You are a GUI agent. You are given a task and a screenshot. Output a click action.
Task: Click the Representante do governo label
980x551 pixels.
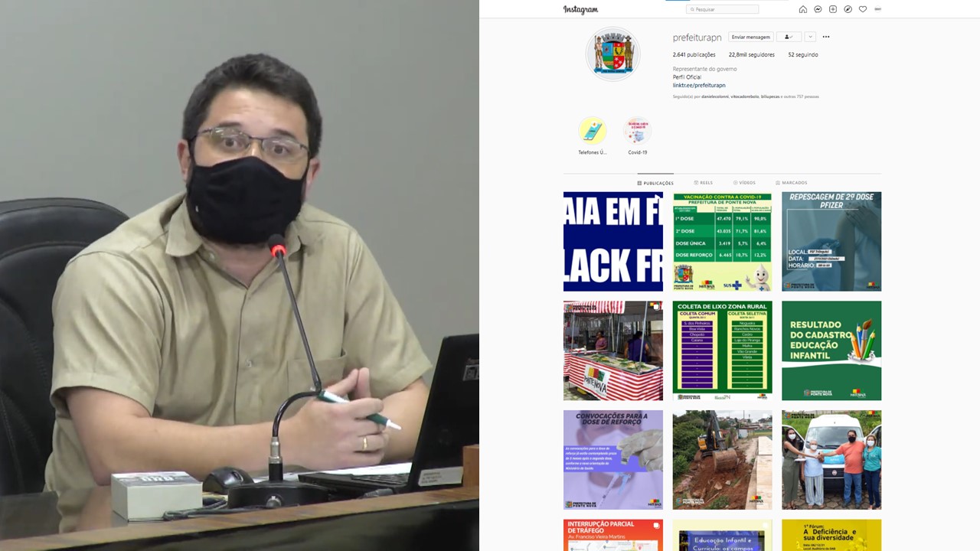point(704,69)
